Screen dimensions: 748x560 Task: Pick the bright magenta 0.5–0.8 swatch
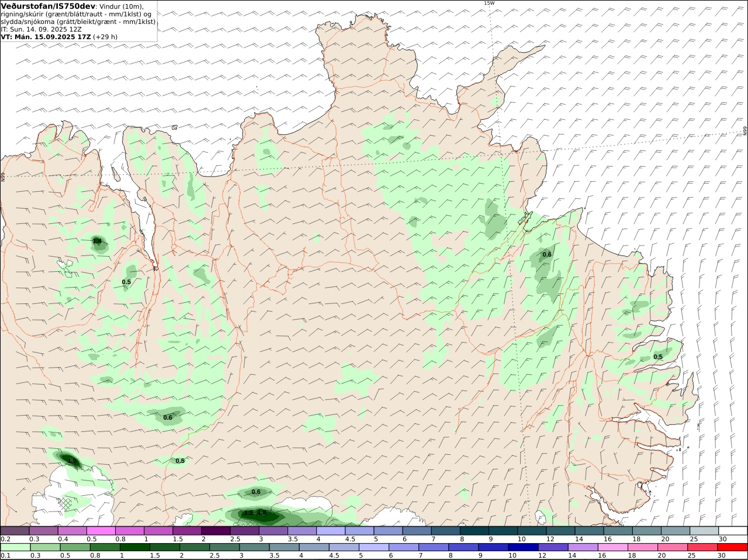click(101, 530)
